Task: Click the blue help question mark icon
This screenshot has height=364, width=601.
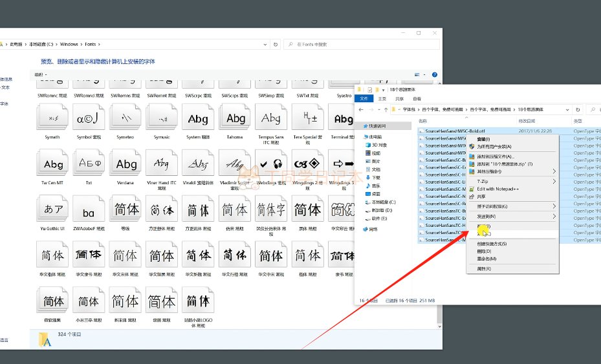Action: (434, 74)
